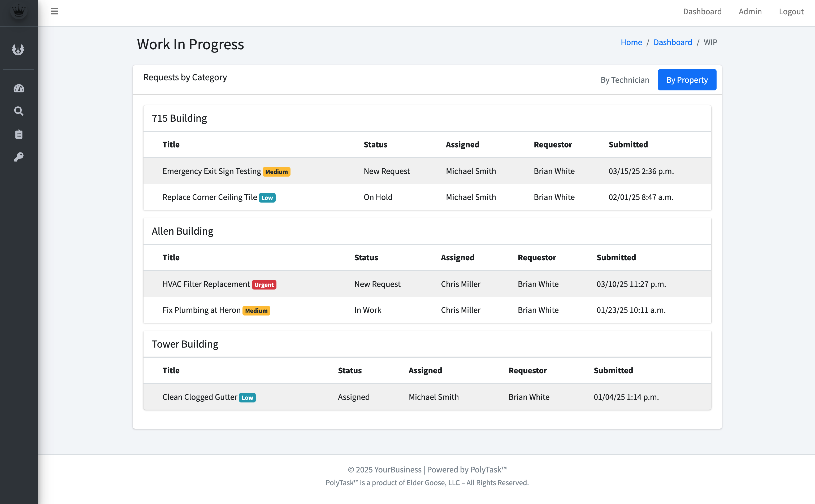Click the Medium badge on Fix Plumbing at Heron
This screenshot has width=815, height=504.
click(256, 311)
